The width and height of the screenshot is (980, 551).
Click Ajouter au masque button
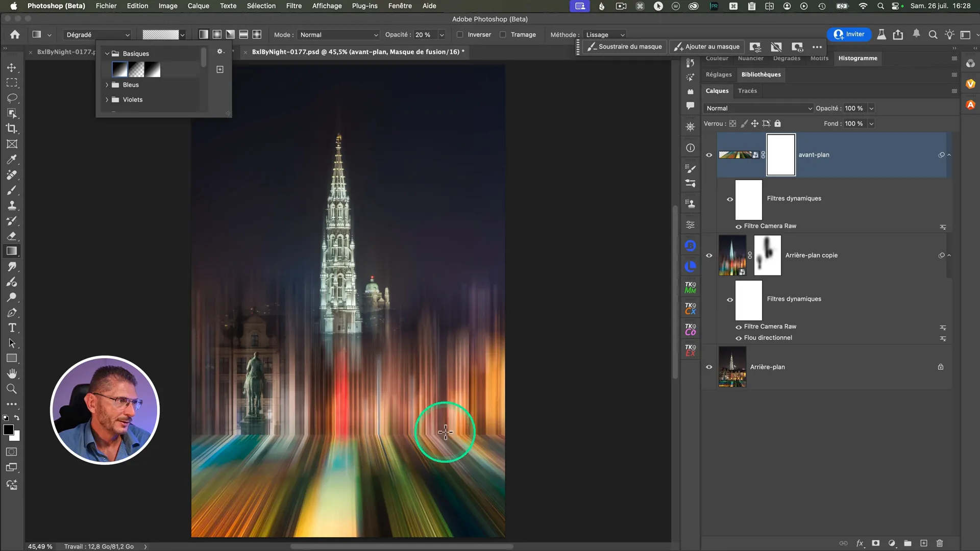point(707,46)
